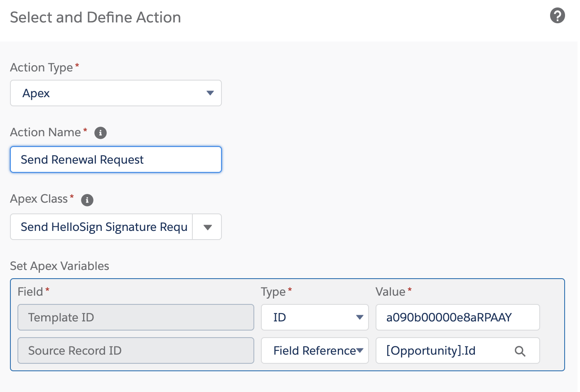Click the Set Apex Variables label
The image size is (580, 392).
(x=59, y=266)
